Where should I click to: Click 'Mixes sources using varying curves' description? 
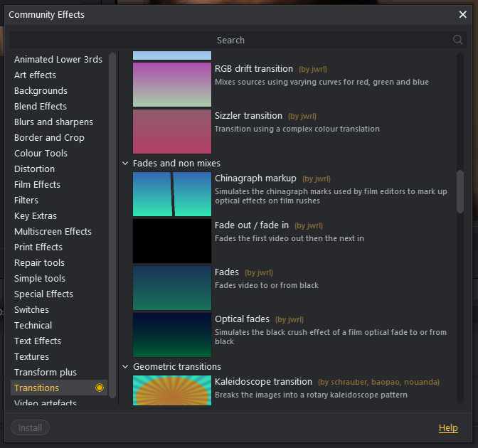click(x=322, y=82)
